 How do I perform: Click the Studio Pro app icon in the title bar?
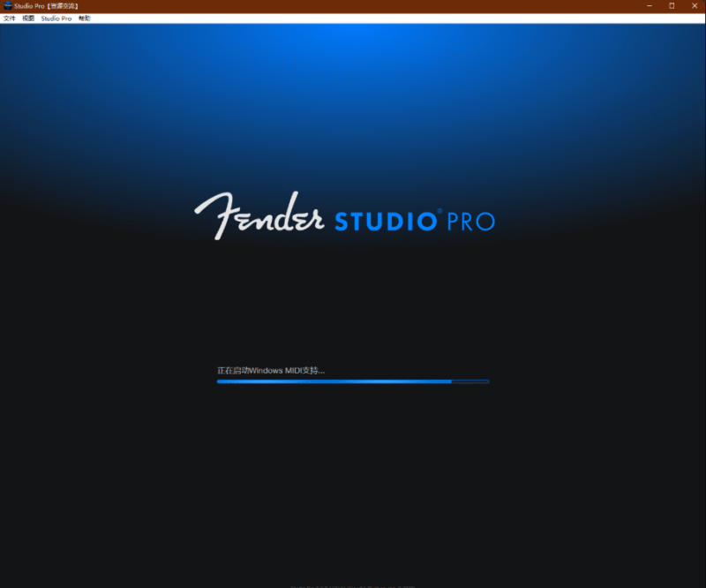click(7, 5)
